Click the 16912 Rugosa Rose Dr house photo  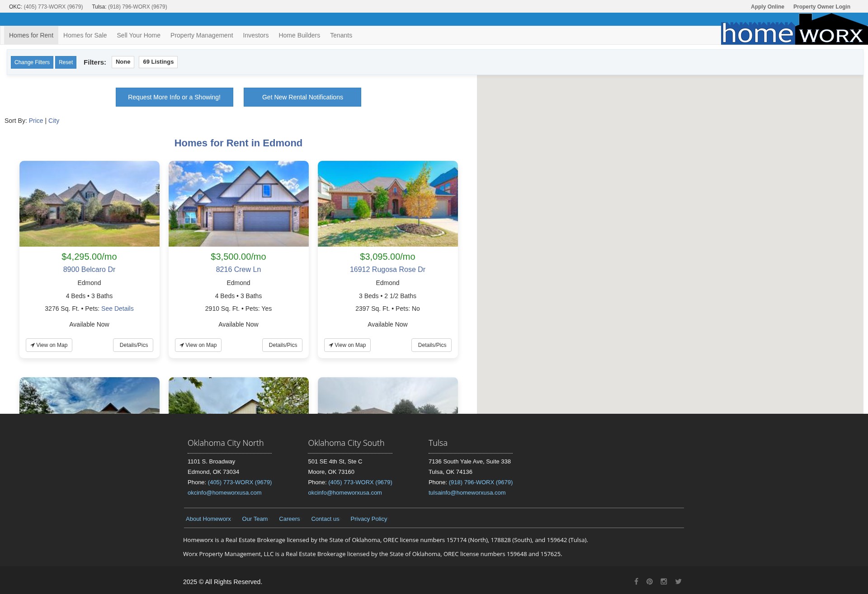tap(388, 204)
